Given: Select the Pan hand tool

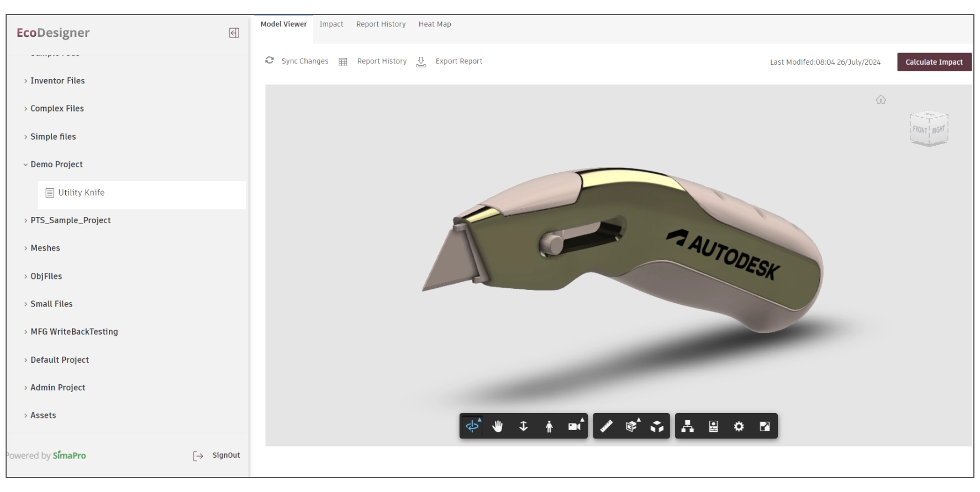Looking at the screenshot, I should 498,426.
